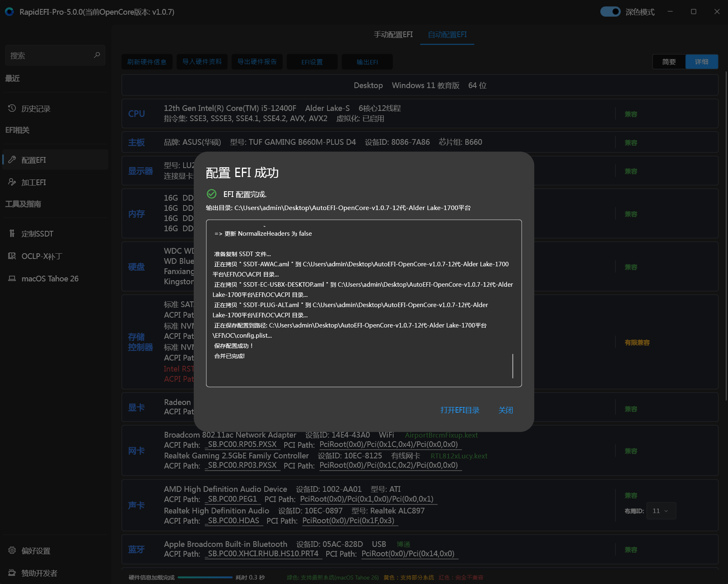Click 打开EFI目录 in the dialog
Viewport: 728px width, 584px height.
point(460,410)
